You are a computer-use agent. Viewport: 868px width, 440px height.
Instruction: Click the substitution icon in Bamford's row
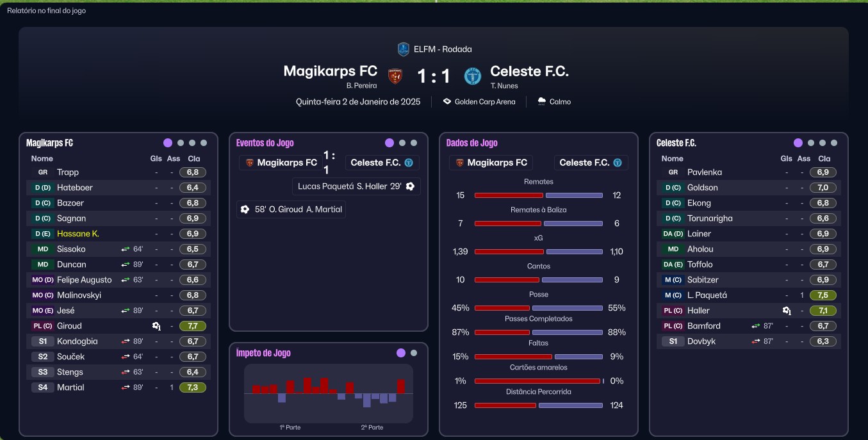(x=756, y=326)
